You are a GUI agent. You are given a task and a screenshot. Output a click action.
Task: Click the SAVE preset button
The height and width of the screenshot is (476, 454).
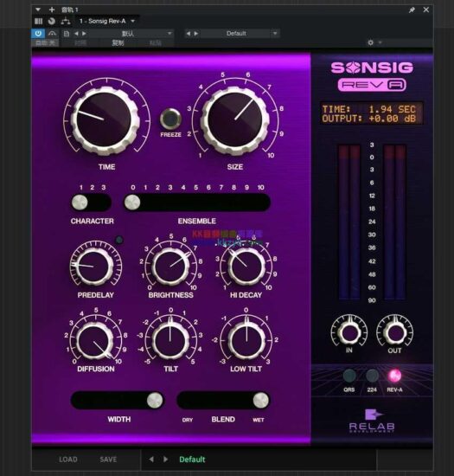click(108, 460)
